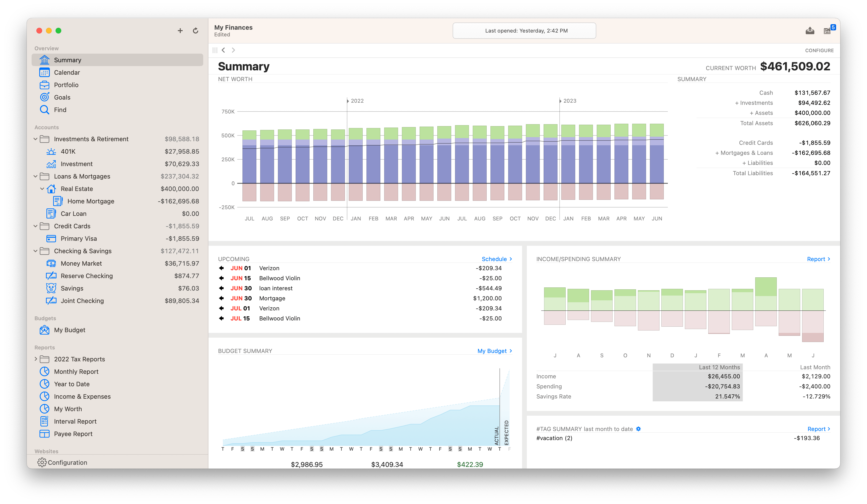Click CONFIGURE at the top right
Viewport: 867px width, 504px height.
point(820,50)
